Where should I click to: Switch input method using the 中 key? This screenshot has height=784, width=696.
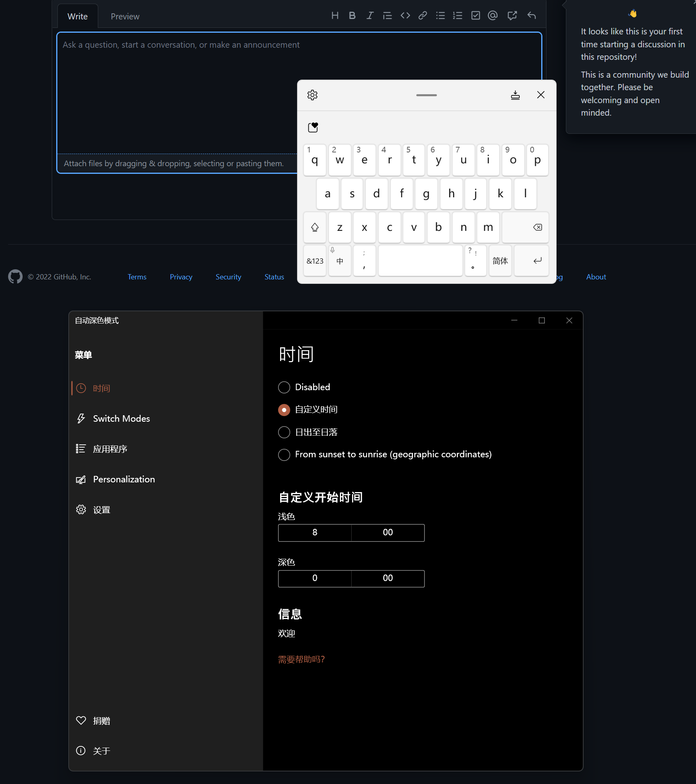tap(340, 261)
